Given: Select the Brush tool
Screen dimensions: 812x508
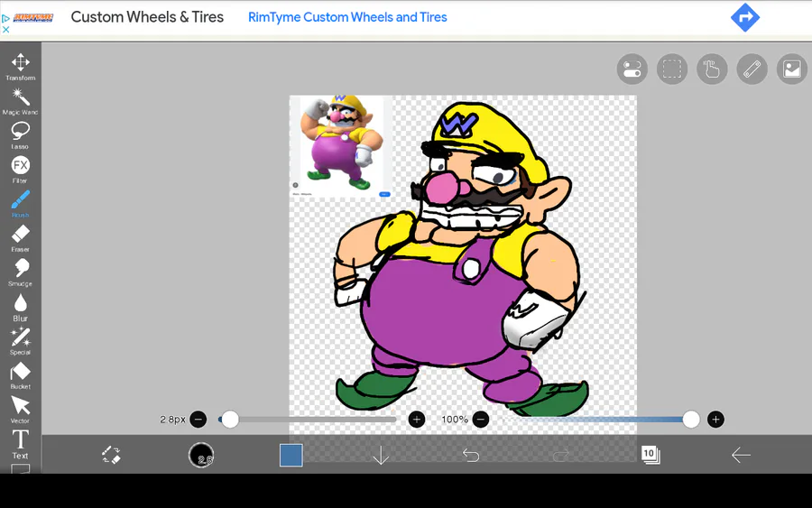Looking at the screenshot, I should tap(20, 204).
